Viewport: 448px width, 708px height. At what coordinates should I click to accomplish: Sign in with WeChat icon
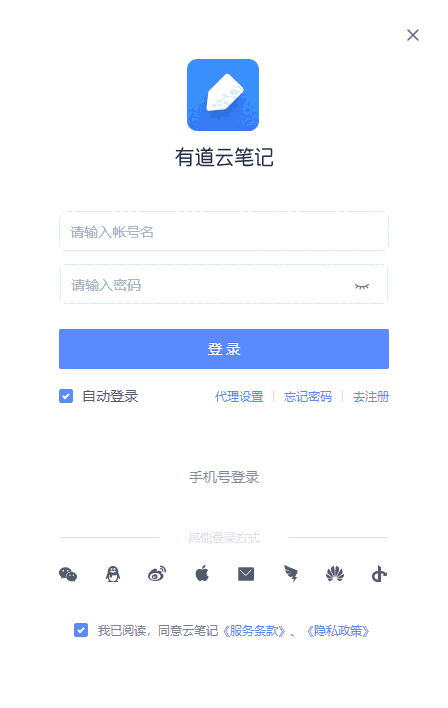(x=68, y=574)
